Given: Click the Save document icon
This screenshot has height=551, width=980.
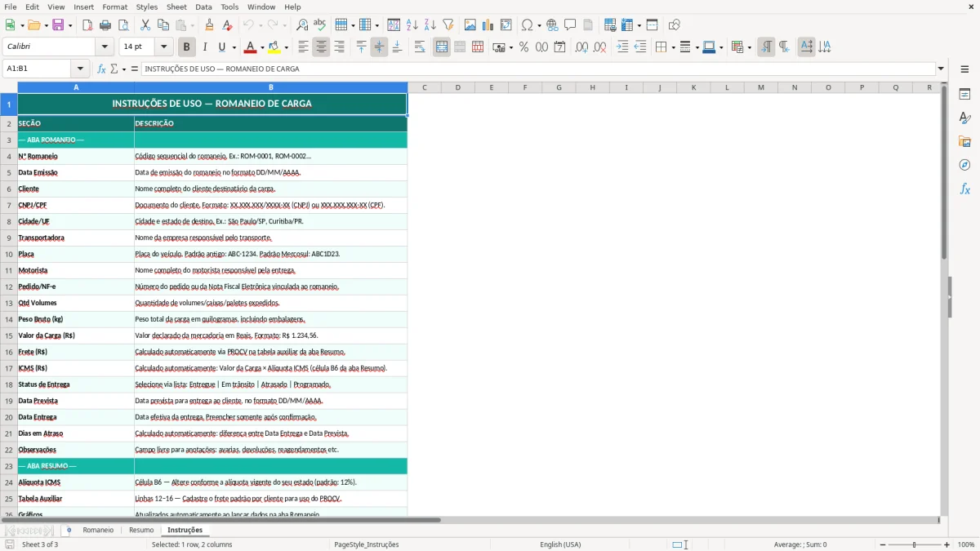Looking at the screenshot, I should [58, 25].
